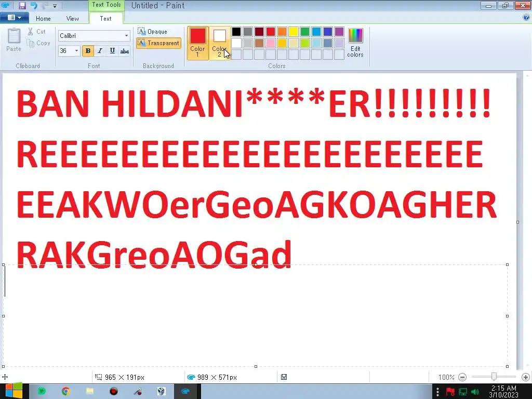The width and height of the screenshot is (532, 399).
Task: Open Paint Help icon
Action: tap(526, 18)
